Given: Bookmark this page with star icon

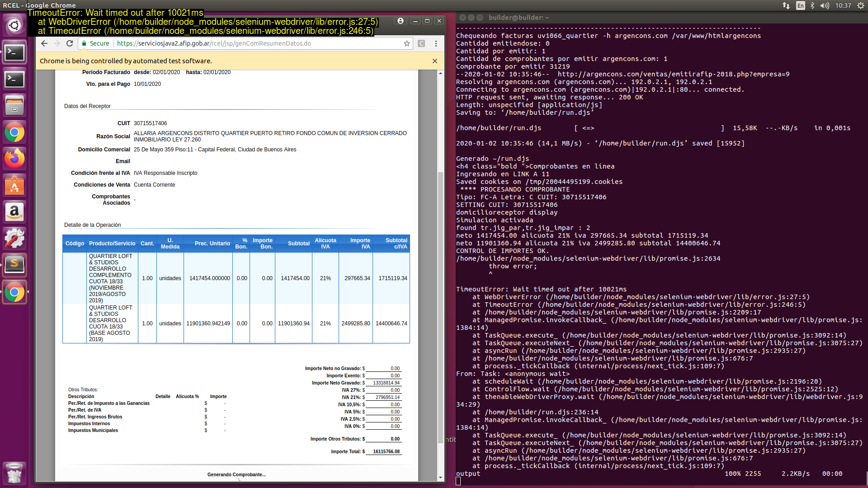Looking at the screenshot, I should 407,43.
